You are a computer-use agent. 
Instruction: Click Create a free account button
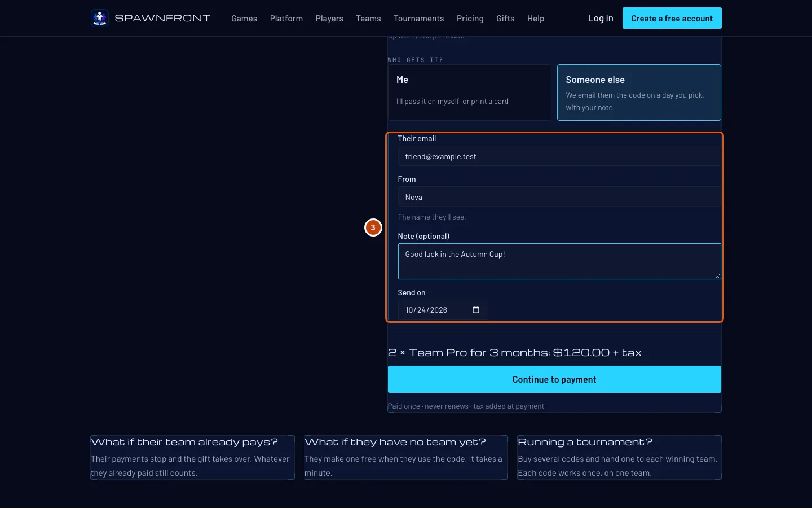[672, 18]
